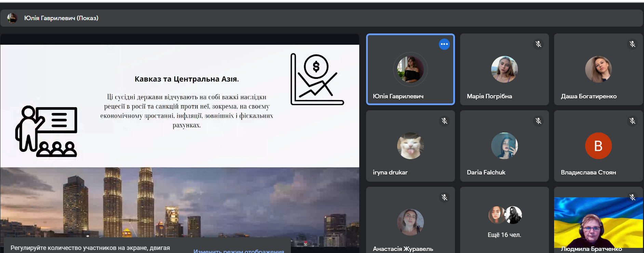Select Daria Falchuk avatar

pyautogui.click(x=505, y=146)
